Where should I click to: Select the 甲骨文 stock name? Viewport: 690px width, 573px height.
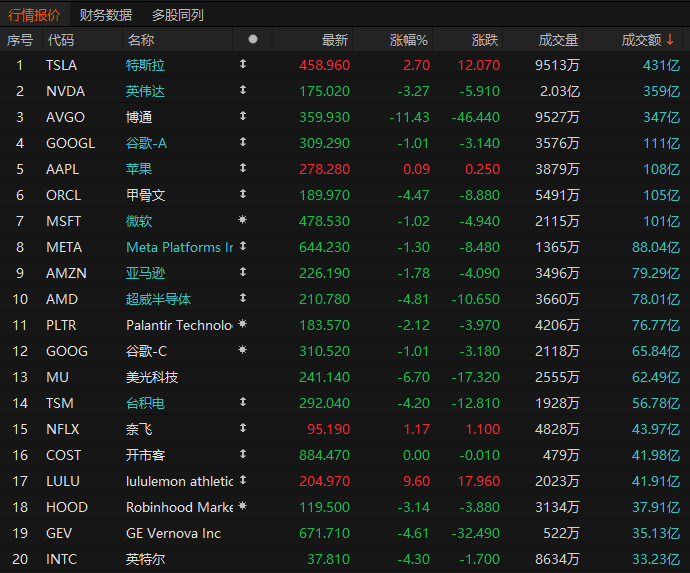[145, 195]
